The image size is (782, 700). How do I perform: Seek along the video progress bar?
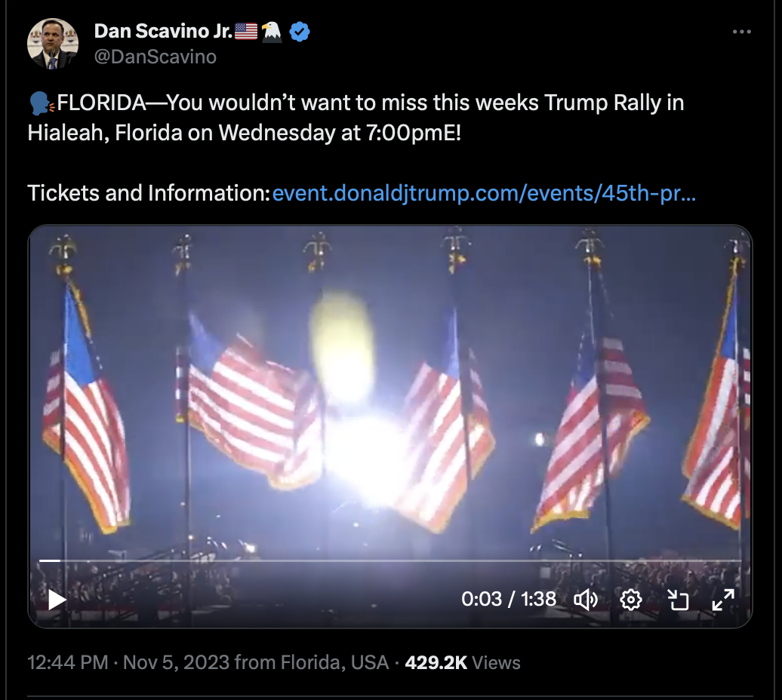coord(390,561)
